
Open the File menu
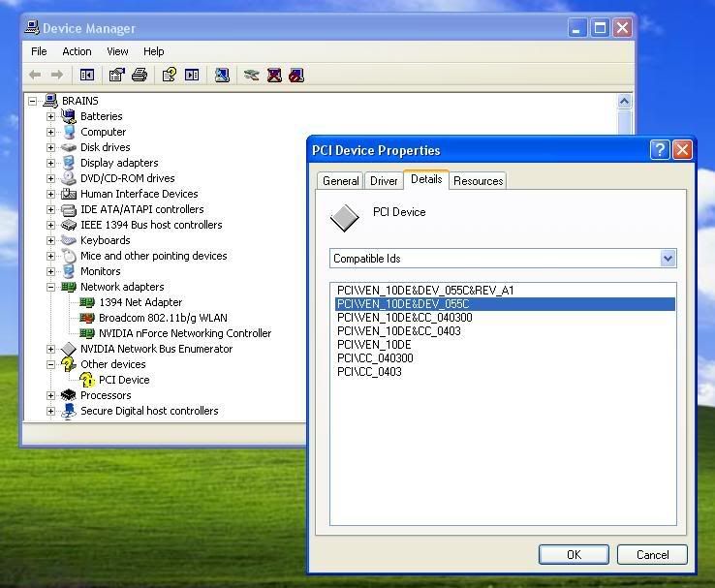pyautogui.click(x=39, y=51)
